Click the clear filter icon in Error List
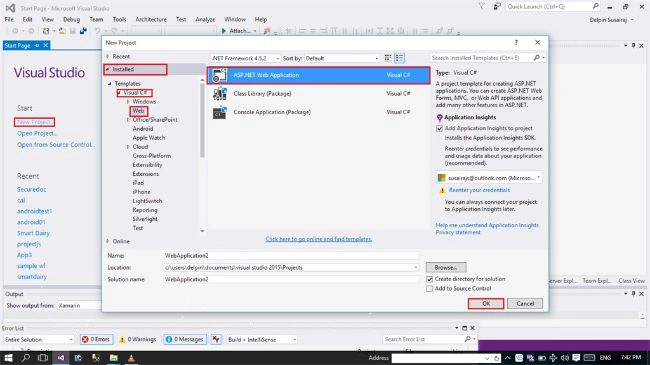The height and width of the screenshot is (365, 650). tap(216, 339)
